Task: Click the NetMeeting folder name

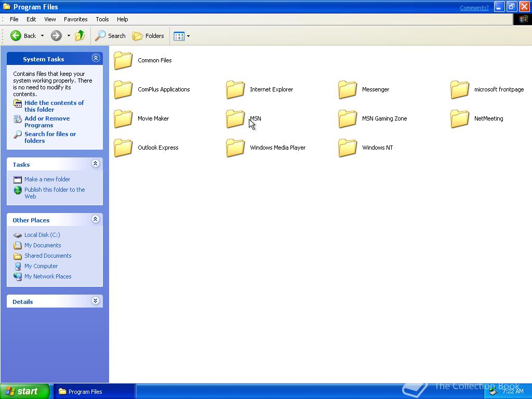Action: (488, 118)
